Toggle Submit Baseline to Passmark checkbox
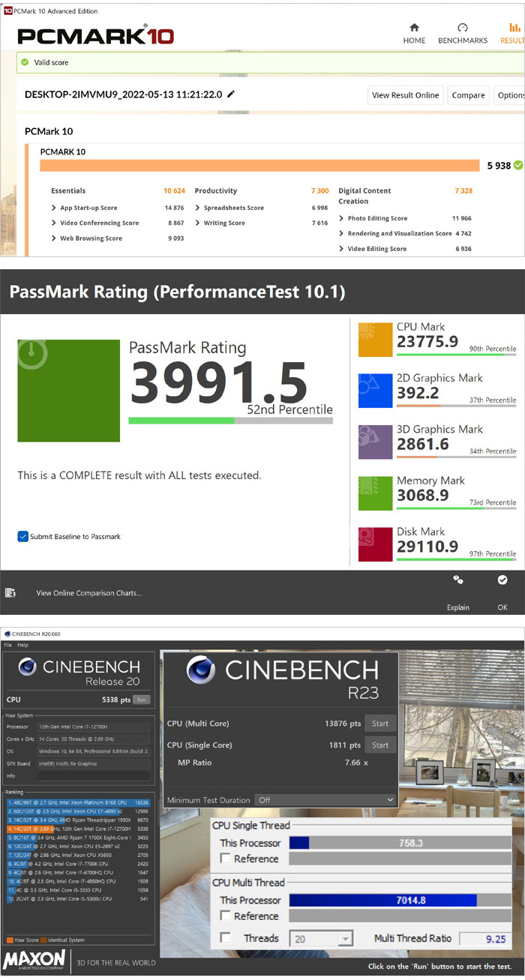This screenshot has height=980, width=525. pyautogui.click(x=23, y=536)
